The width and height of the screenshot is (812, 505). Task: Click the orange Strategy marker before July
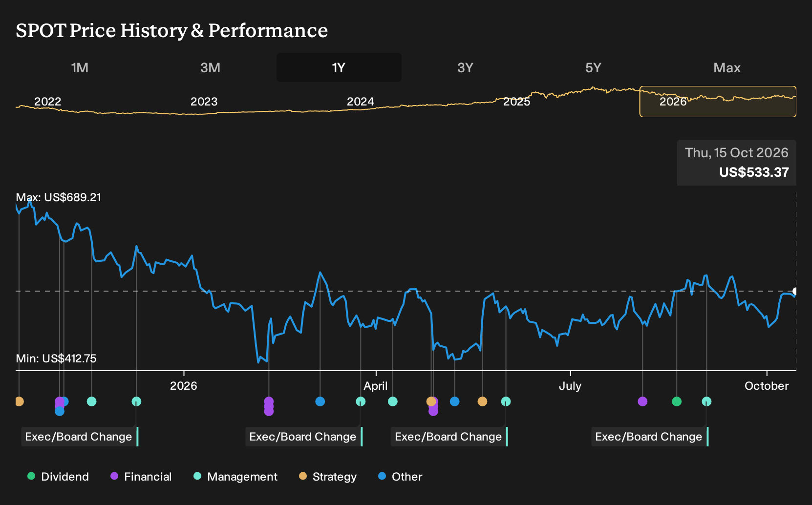click(x=482, y=401)
